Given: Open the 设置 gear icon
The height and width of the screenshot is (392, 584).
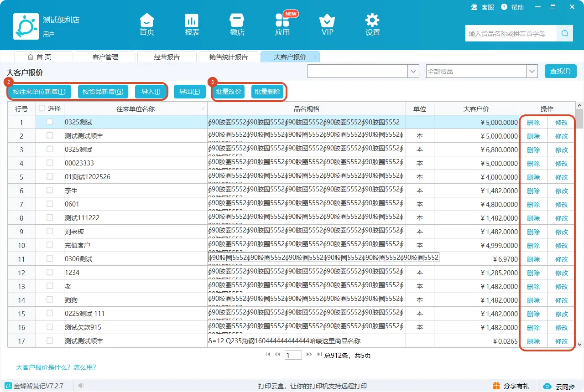Looking at the screenshot, I should (x=372, y=21).
